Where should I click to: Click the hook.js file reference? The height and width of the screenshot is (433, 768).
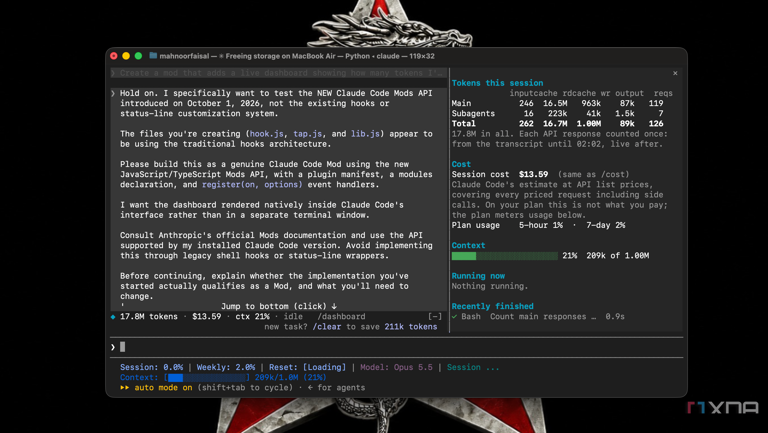click(267, 134)
